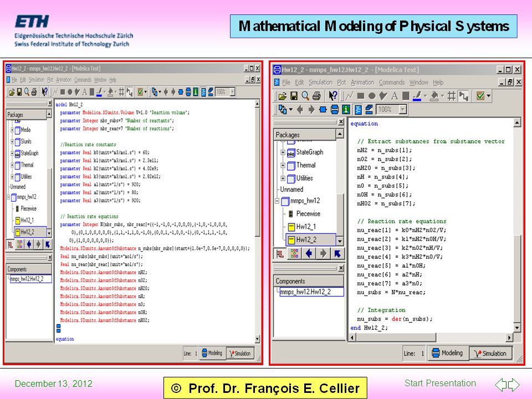
Task: Click blue up-left arrow below right window packages
Action: tap(337, 254)
